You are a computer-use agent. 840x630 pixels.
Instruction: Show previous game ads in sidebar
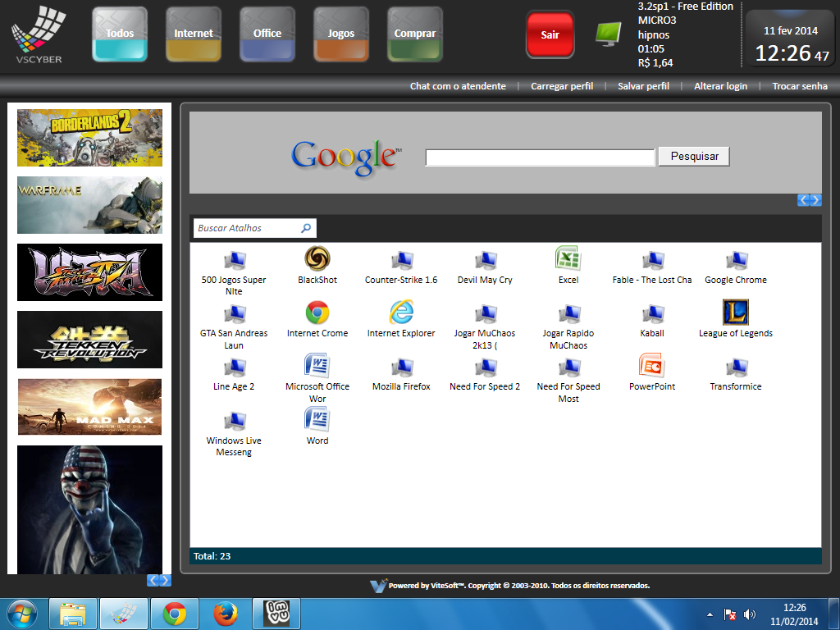pos(153,580)
